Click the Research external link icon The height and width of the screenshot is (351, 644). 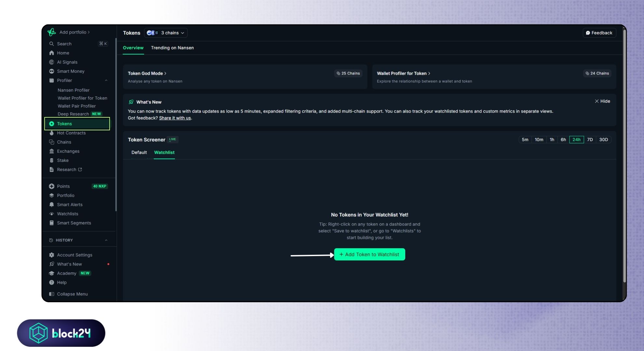coord(80,169)
